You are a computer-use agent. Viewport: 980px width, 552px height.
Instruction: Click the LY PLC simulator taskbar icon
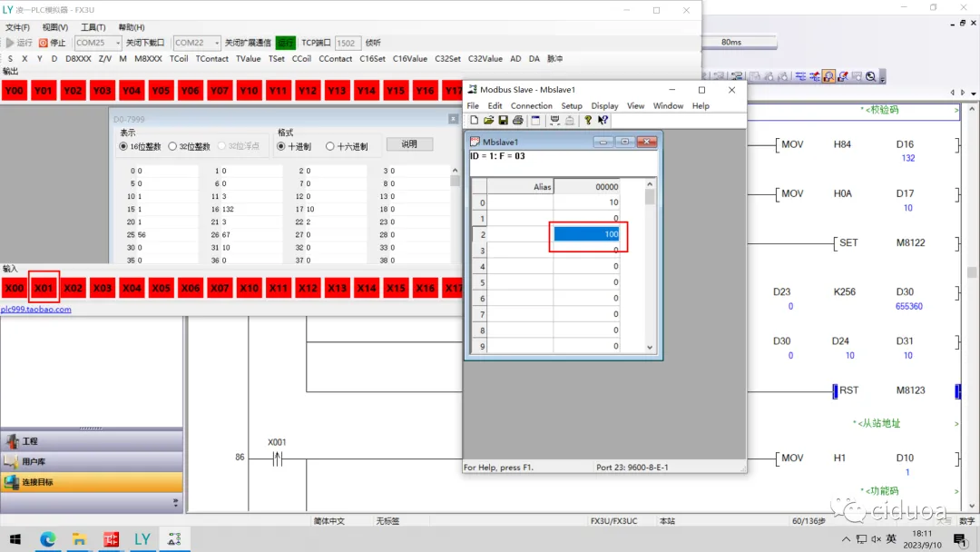142,539
